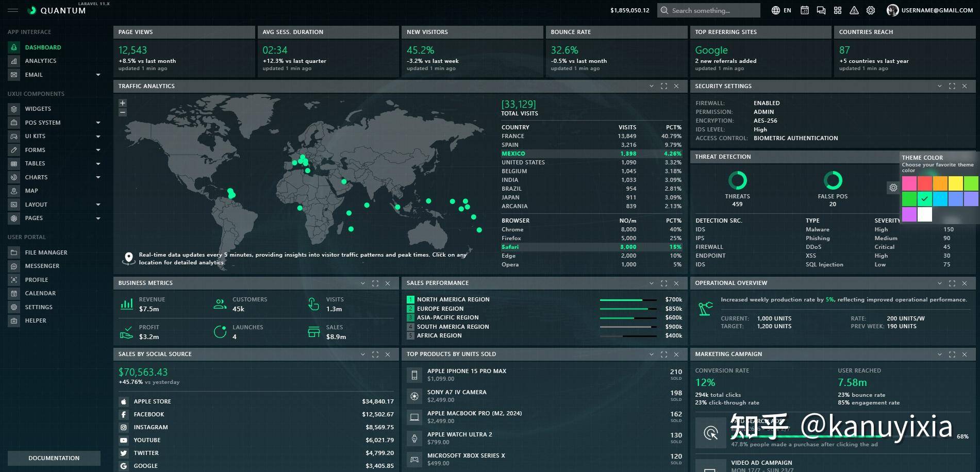
Task: Click the Widgets sidebar icon
Action: (14, 109)
